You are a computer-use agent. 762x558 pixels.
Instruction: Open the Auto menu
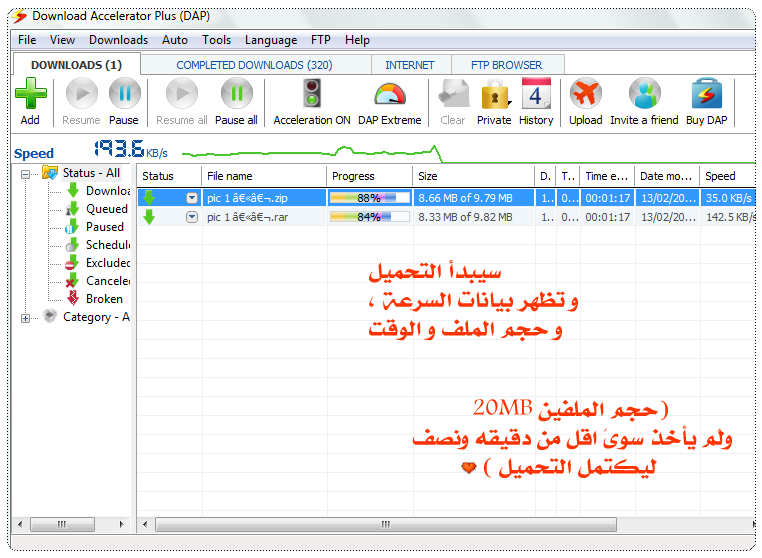tap(175, 40)
